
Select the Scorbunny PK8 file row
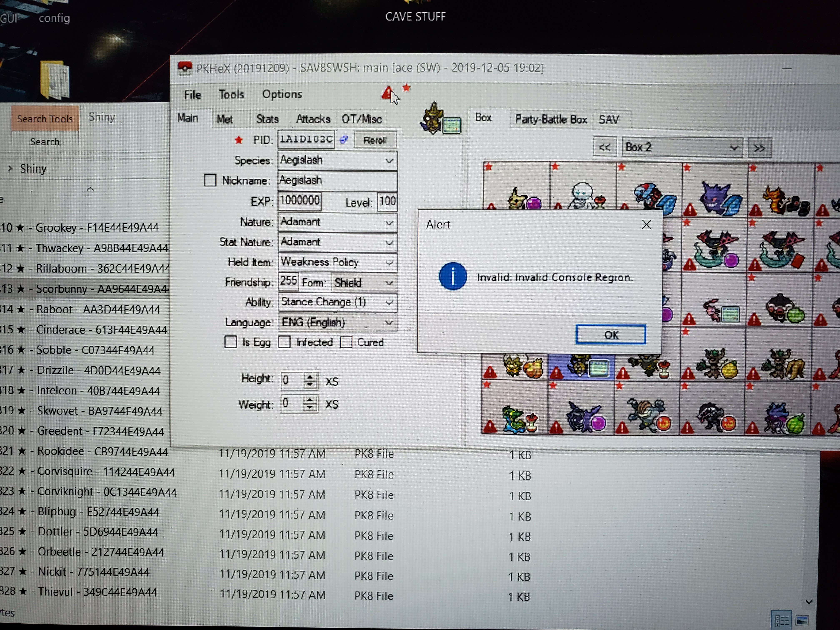pyautogui.click(x=84, y=289)
